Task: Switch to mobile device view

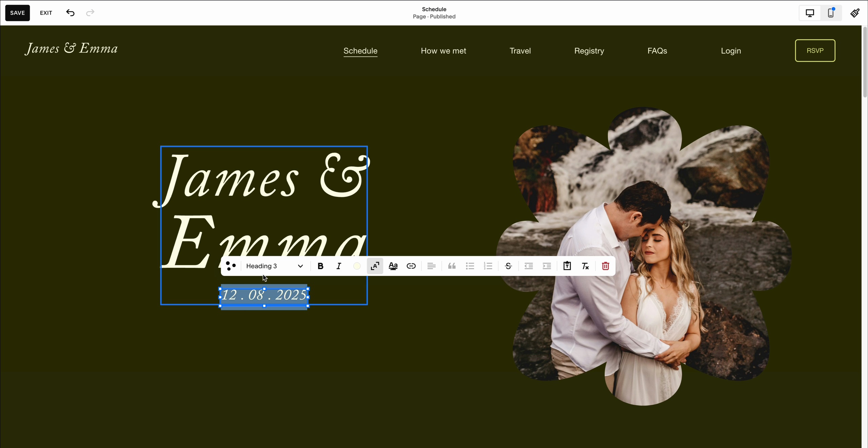Action: pyautogui.click(x=831, y=13)
